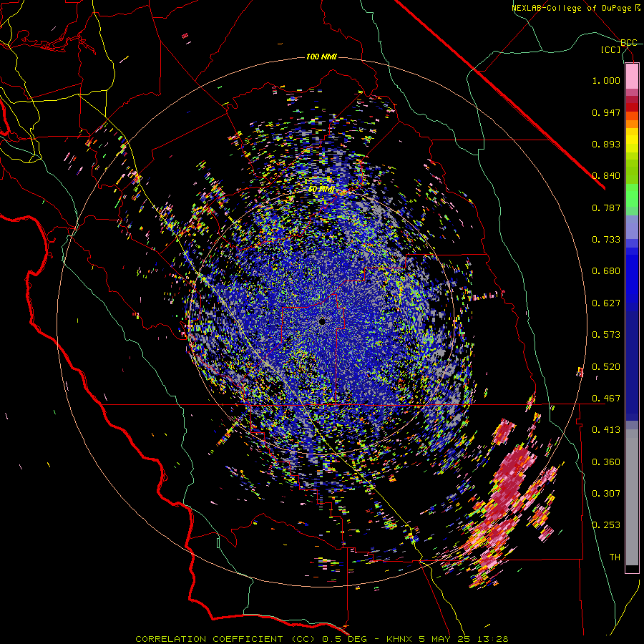Select the 0.947 scale value
This screenshot has height=644, width=644.
[x=606, y=112]
